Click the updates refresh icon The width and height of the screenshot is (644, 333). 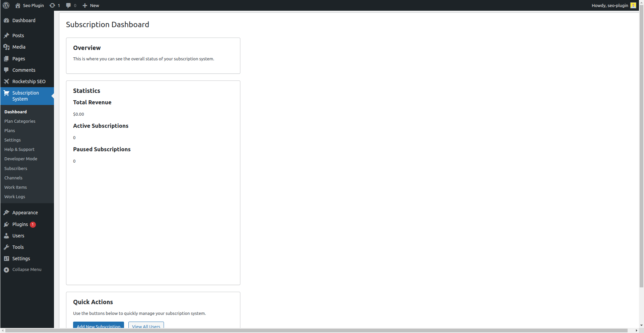click(52, 5)
